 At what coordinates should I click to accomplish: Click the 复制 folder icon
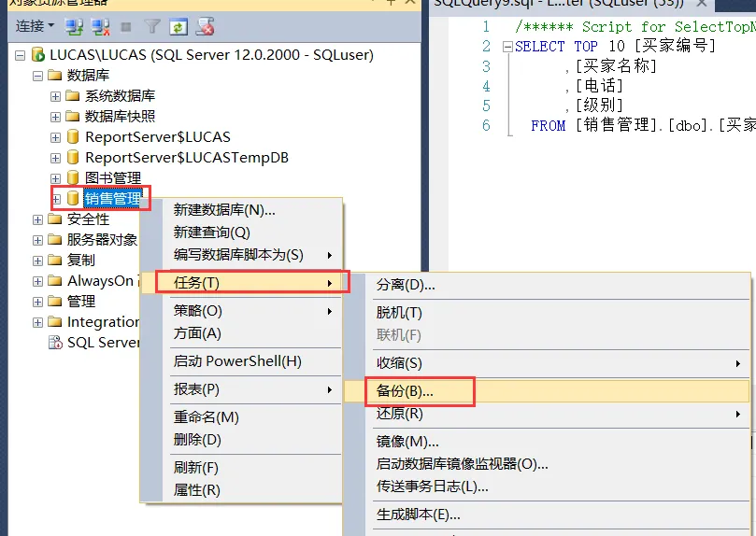55,260
